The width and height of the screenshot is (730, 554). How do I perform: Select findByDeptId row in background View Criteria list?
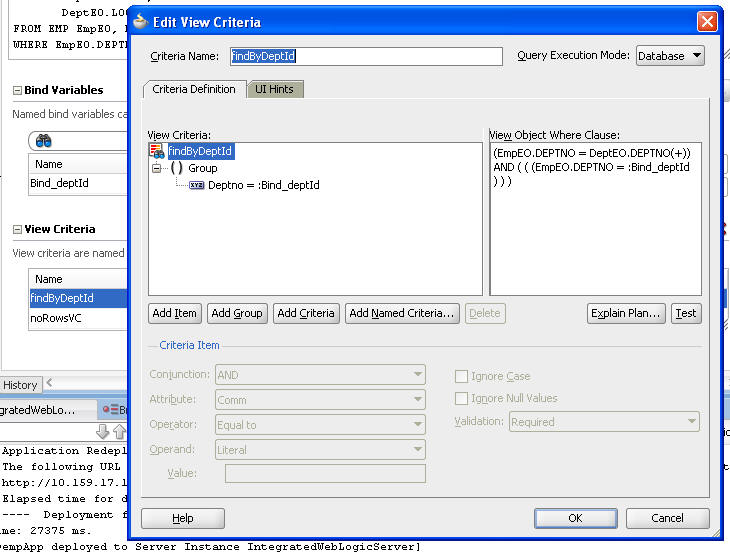[x=78, y=298]
